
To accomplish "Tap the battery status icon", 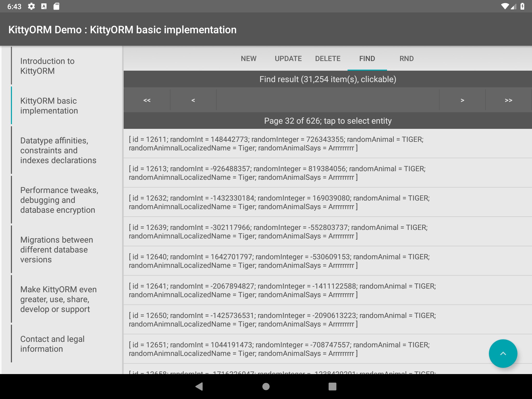I will (522, 6).
